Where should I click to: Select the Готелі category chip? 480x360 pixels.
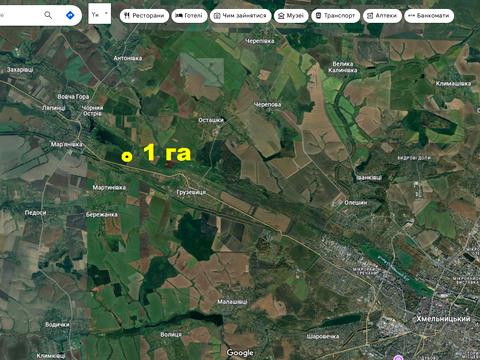click(189, 16)
